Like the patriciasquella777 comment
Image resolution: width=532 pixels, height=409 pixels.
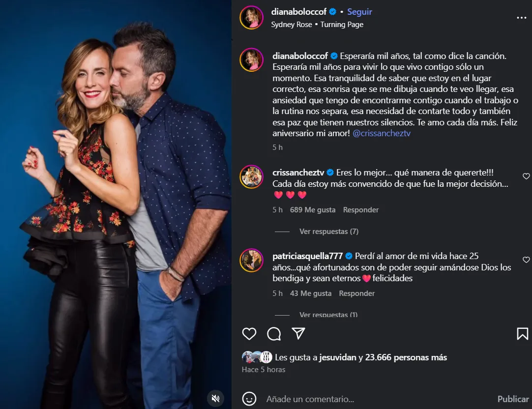(x=526, y=260)
